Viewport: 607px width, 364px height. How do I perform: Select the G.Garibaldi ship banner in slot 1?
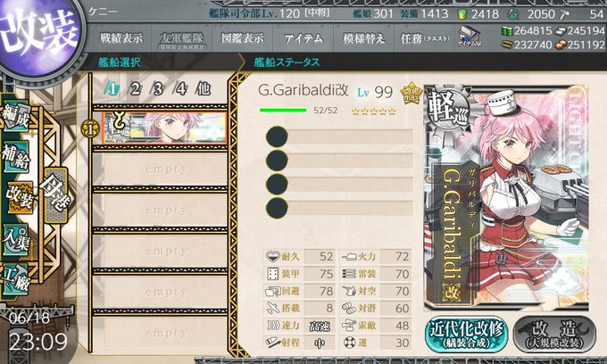[x=164, y=128]
